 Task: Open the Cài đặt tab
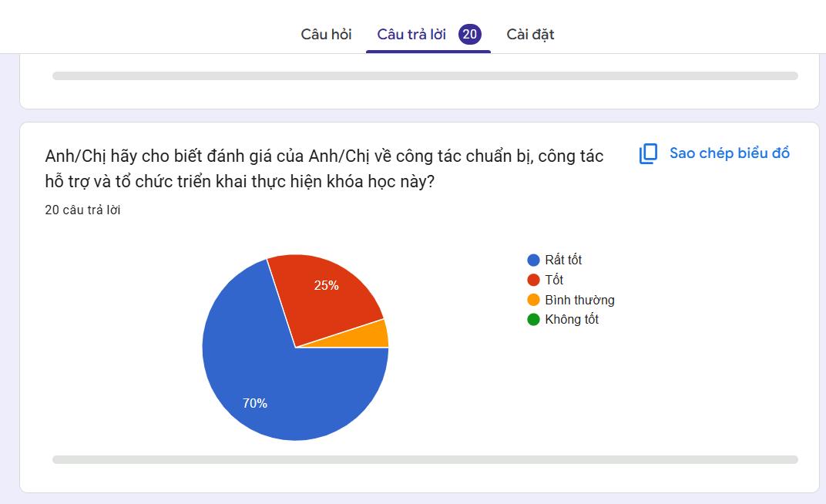click(530, 34)
